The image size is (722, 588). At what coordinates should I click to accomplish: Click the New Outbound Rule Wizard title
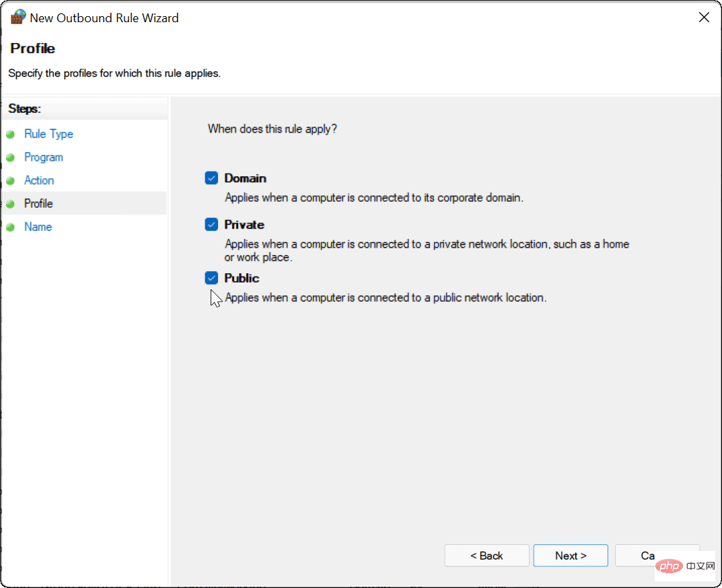[104, 18]
